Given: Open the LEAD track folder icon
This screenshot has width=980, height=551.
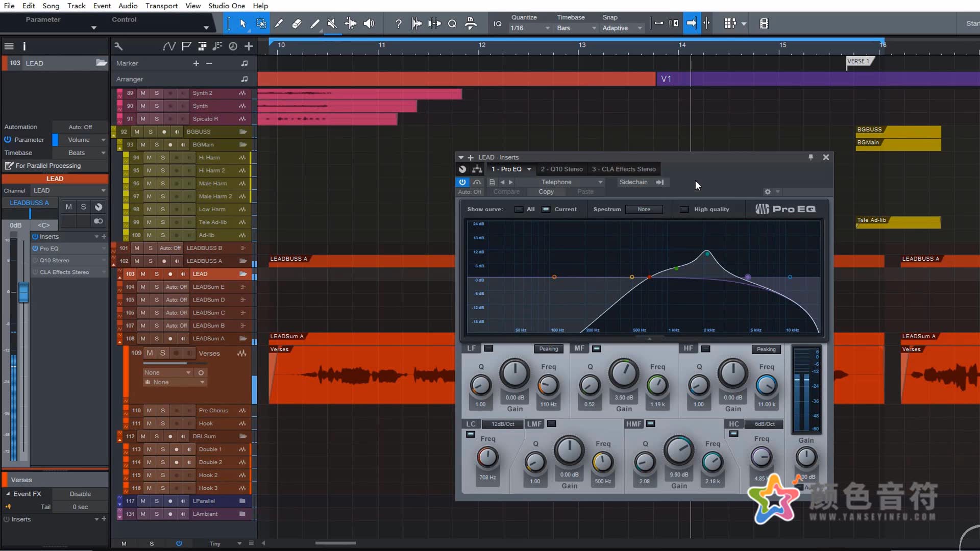Looking at the screenshot, I should (x=243, y=274).
